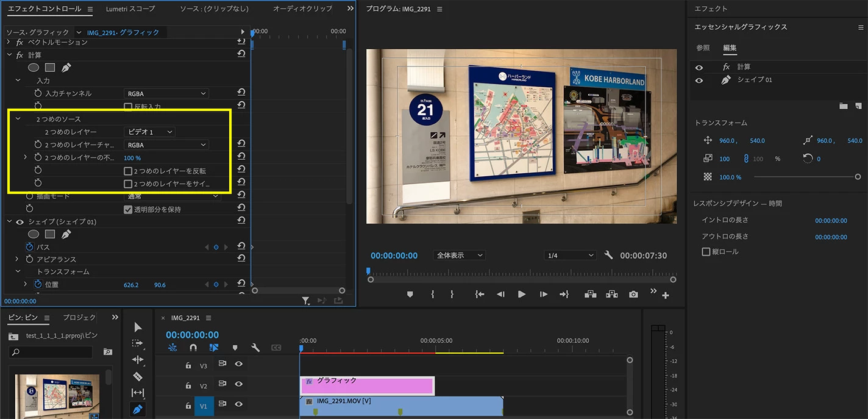This screenshot has width=868, height=419.
Task: Adjust opacity slider in Essential Graphics
Action: coord(806,177)
